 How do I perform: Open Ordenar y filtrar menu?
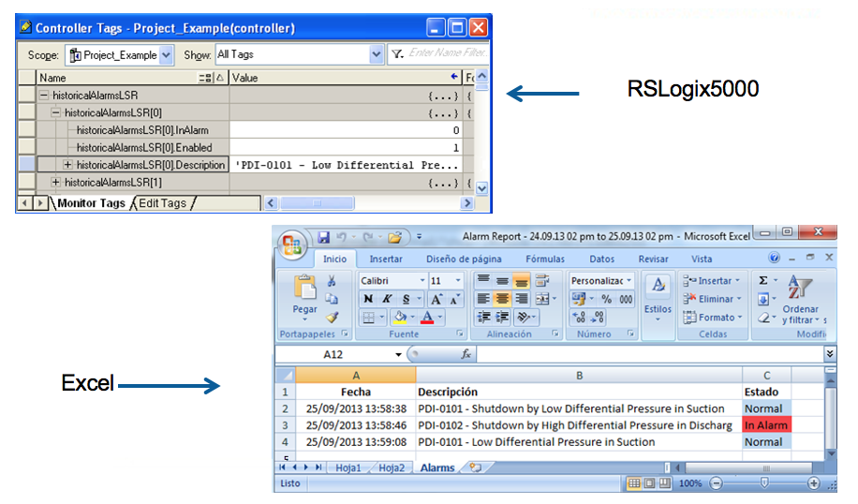801,299
